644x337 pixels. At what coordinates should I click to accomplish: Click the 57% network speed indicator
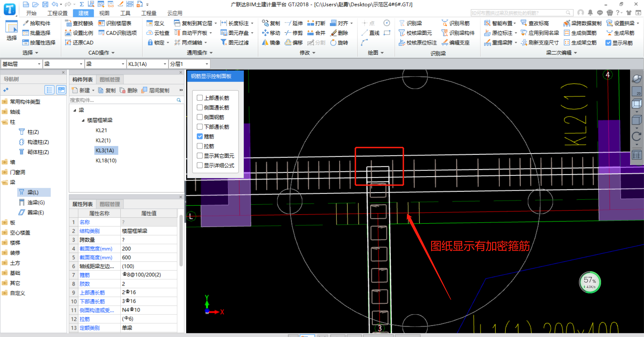pos(590,282)
